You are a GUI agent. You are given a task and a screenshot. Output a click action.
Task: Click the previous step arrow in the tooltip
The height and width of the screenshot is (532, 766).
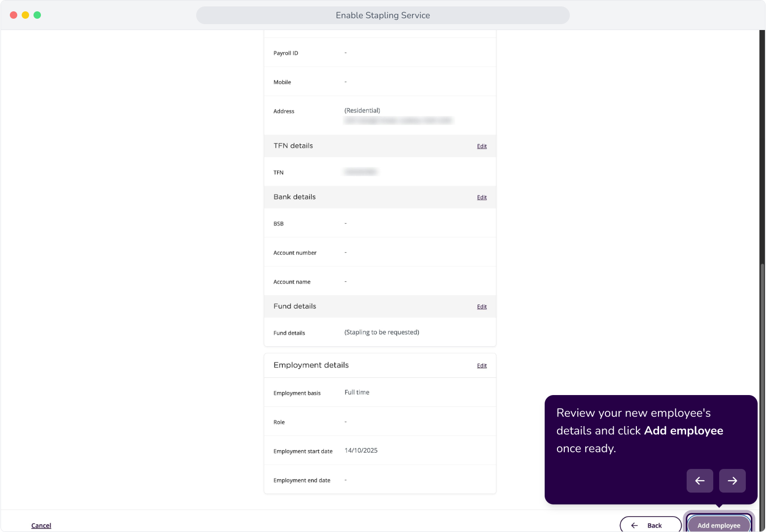(699, 481)
